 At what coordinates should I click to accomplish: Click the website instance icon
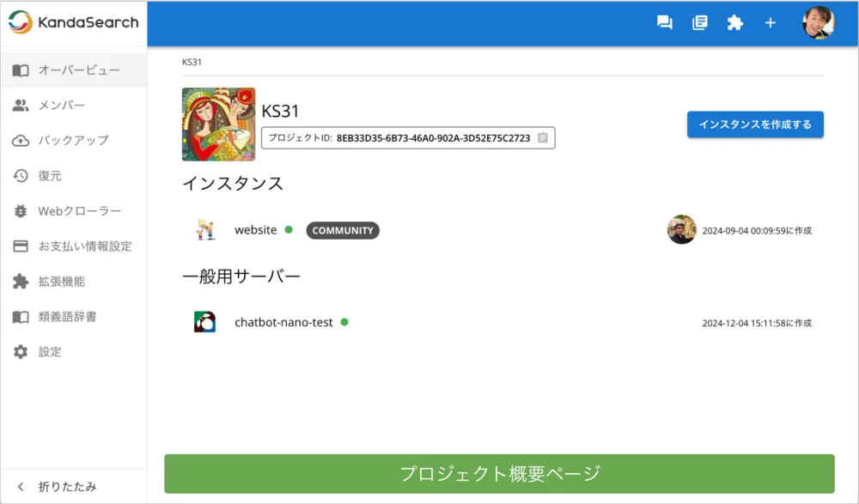point(205,230)
